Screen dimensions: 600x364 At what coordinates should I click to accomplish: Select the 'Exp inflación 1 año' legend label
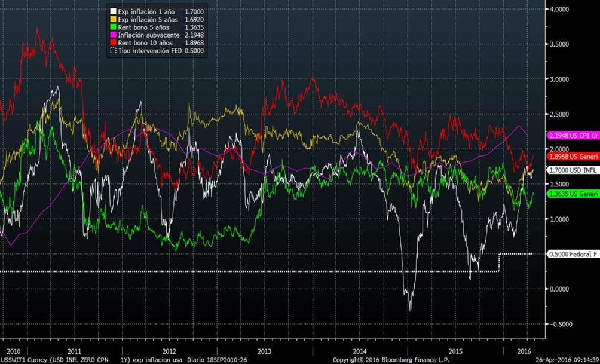click(x=146, y=12)
